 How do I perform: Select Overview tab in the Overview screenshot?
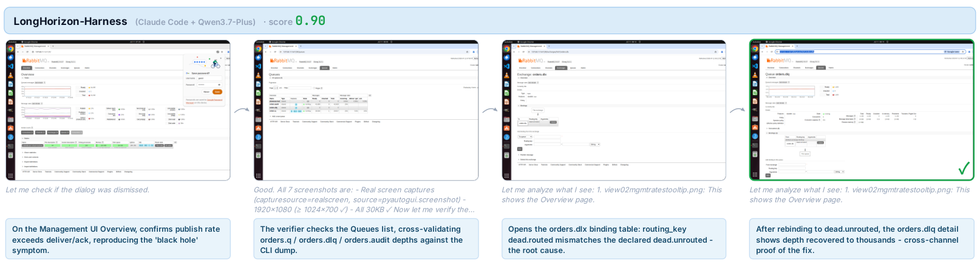pyautogui.click(x=27, y=68)
